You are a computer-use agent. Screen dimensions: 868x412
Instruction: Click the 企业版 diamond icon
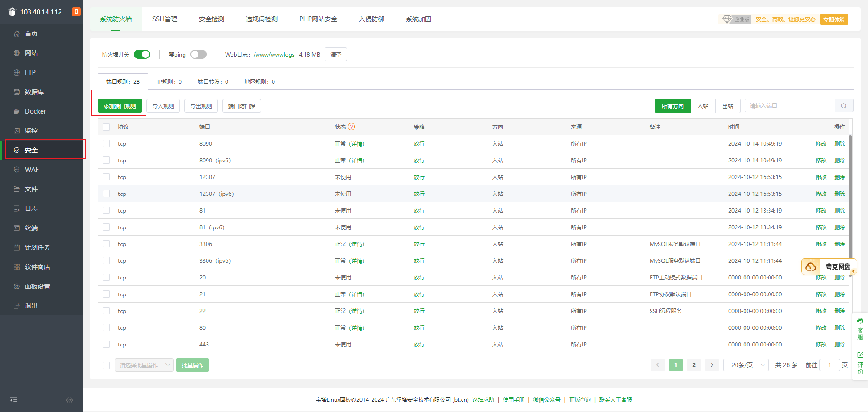point(727,19)
